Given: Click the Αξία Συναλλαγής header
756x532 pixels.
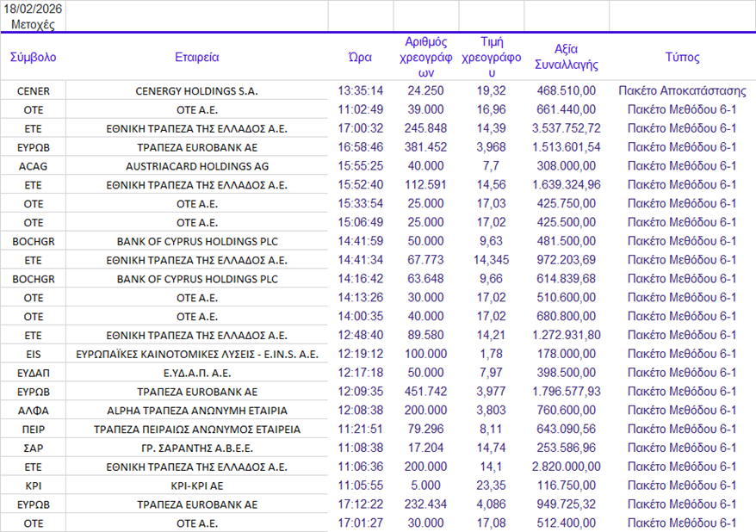Looking at the screenshot, I should 567,57.
